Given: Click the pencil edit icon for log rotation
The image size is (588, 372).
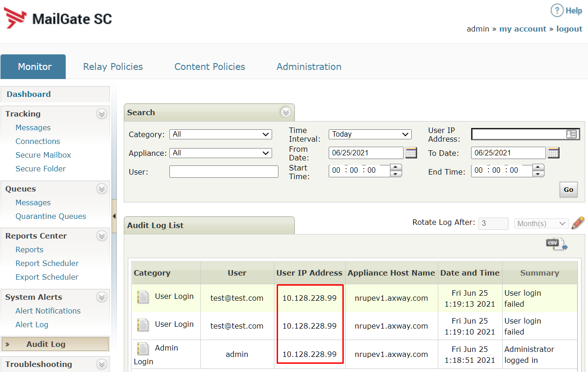Looking at the screenshot, I should 577,223.
